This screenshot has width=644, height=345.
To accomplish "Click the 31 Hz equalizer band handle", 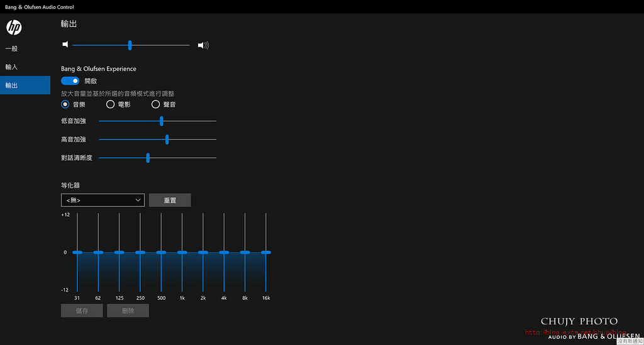I will point(77,252).
